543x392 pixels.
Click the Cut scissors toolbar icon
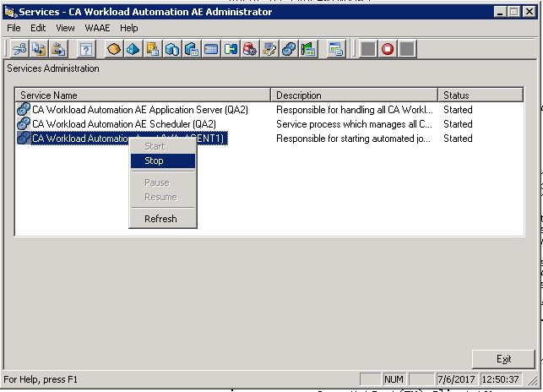click(x=19, y=49)
